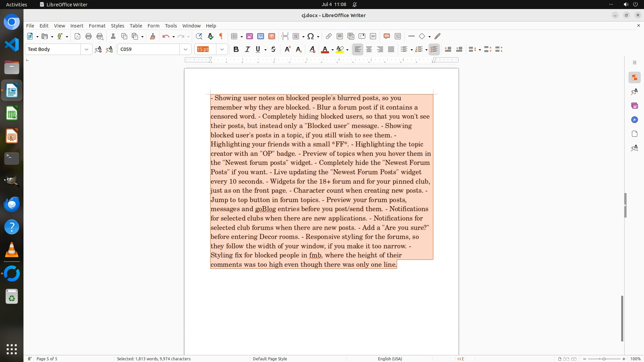This screenshot has width=644, height=362.
Task: Open the Find & Replace tool
Action: [x=199, y=36]
